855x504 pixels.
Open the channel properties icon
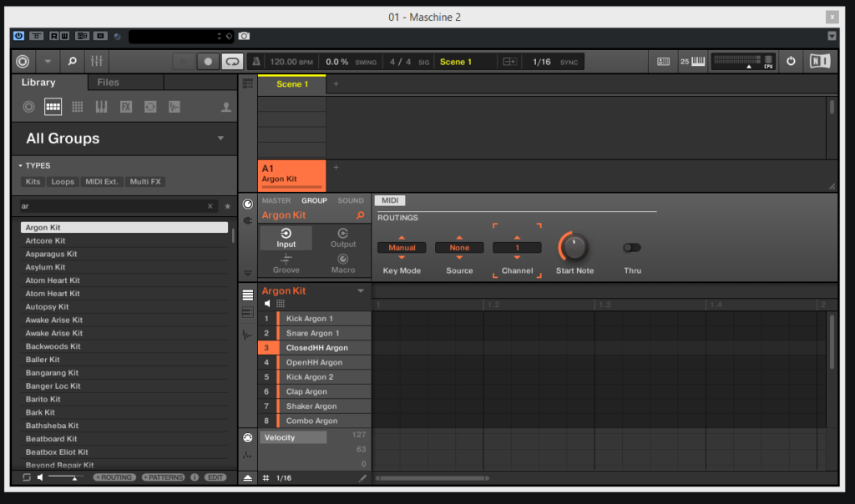[247, 204]
